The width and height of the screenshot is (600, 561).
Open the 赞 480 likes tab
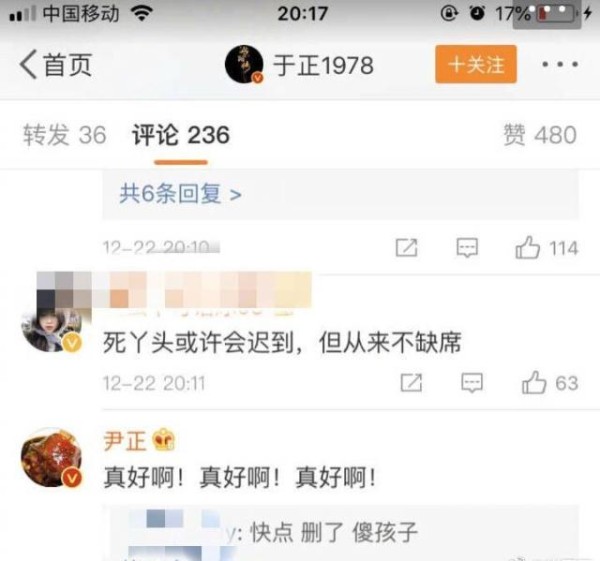540,135
